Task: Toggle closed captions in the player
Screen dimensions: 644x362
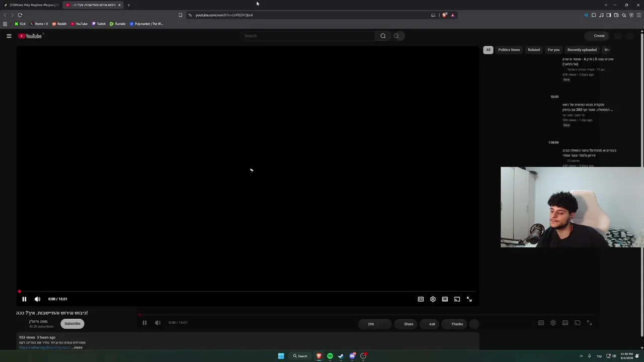Action: tap(421, 299)
